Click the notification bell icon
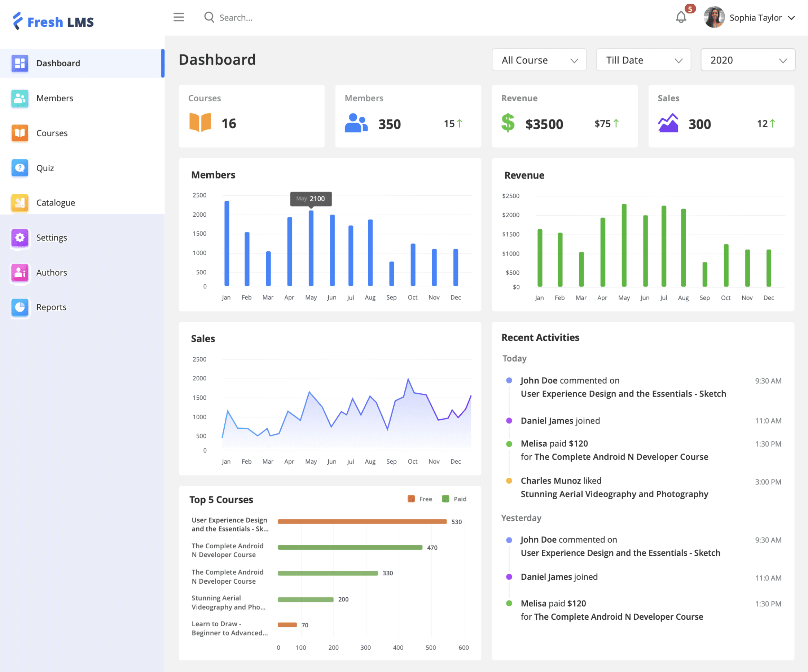 coord(681,17)
